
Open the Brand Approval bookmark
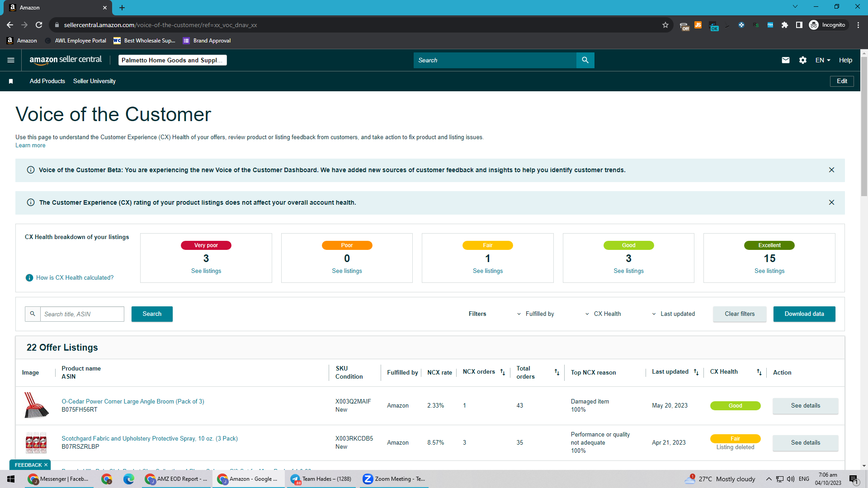[207, 41]
